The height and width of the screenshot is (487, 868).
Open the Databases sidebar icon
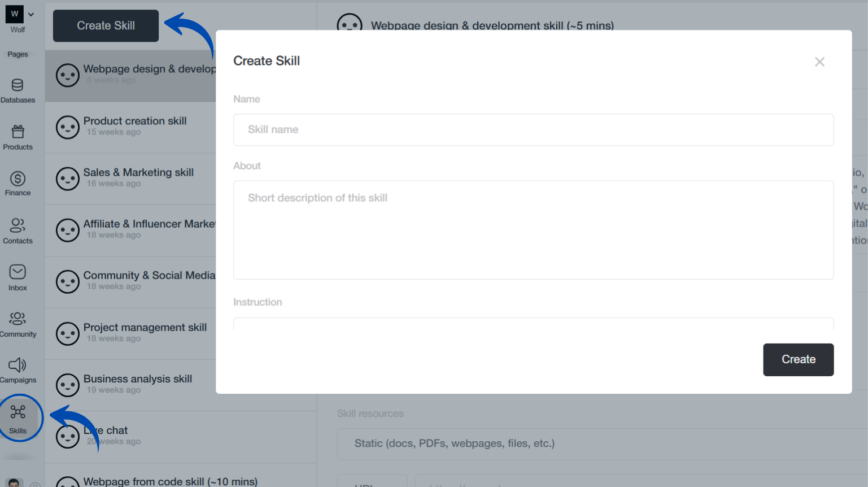18,85
